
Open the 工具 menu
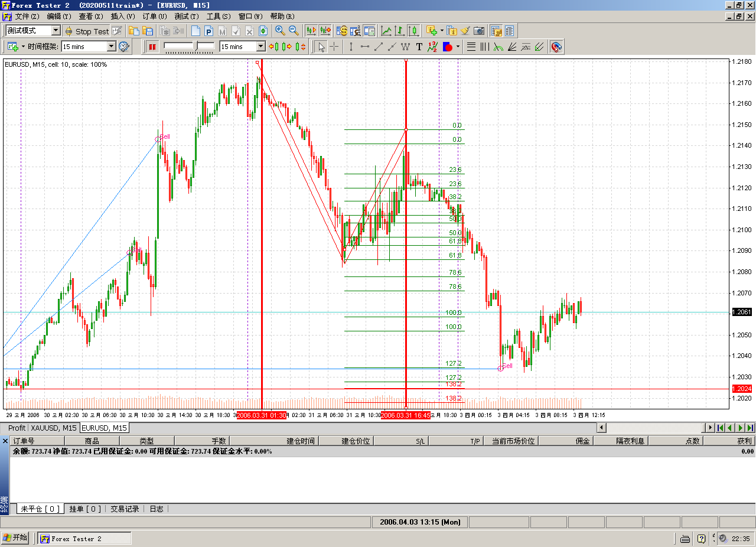(219, 17)
